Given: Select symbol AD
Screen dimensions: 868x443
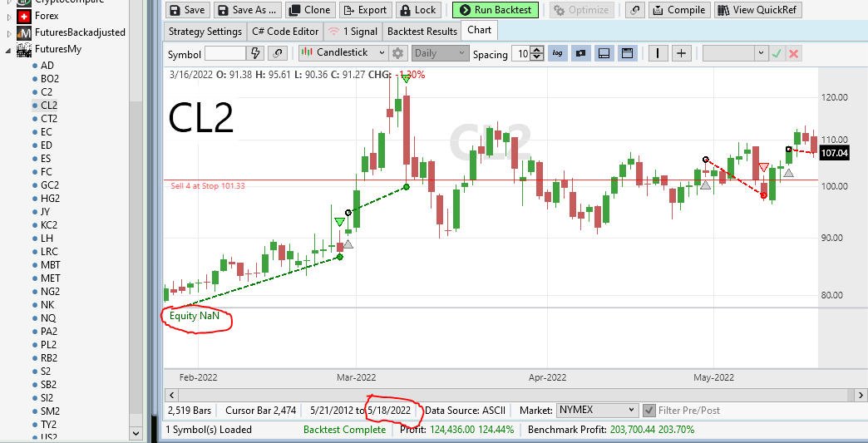Looking at the screenshot, I should click(47, 66).
